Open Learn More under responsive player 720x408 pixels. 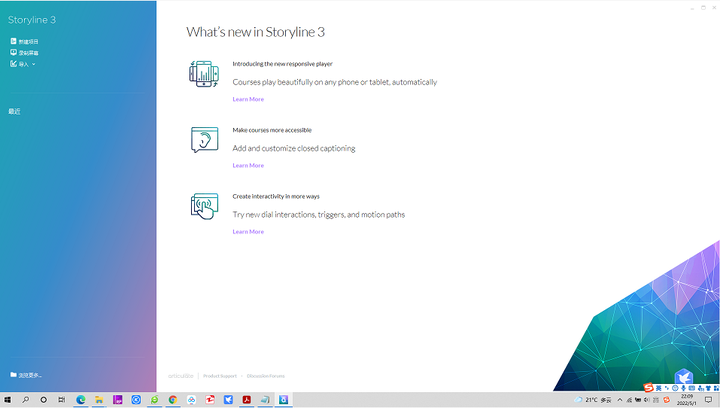tap(248, 99)
